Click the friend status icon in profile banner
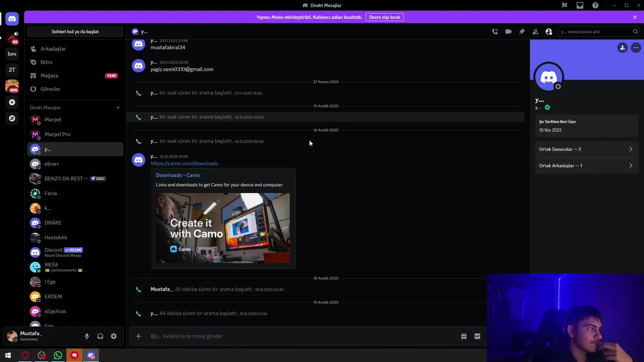Screen dimensions: 644x362 622,48
